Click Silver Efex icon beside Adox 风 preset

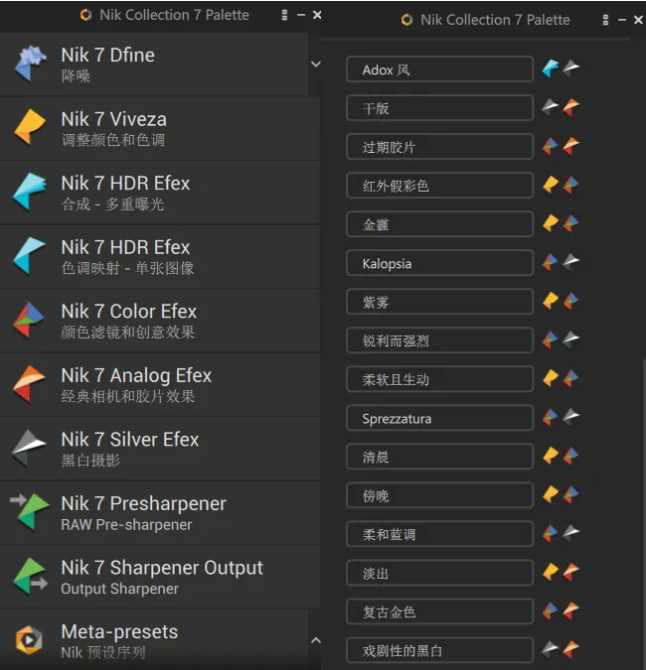point(571,68)
